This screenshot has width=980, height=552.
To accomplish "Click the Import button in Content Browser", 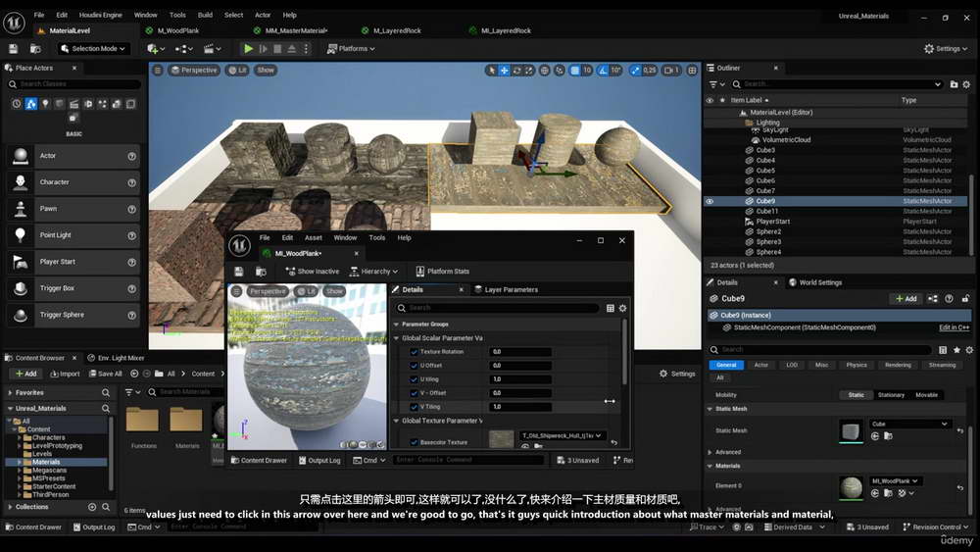I will 65,374.
